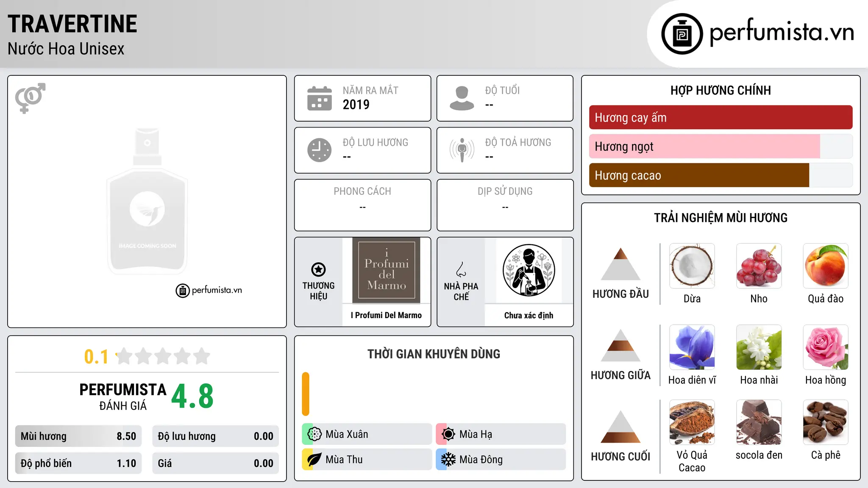Open the cacao pod (Vỏ Quả Cacao) image
Screen dimensions: 868x488
coord(692,422)
